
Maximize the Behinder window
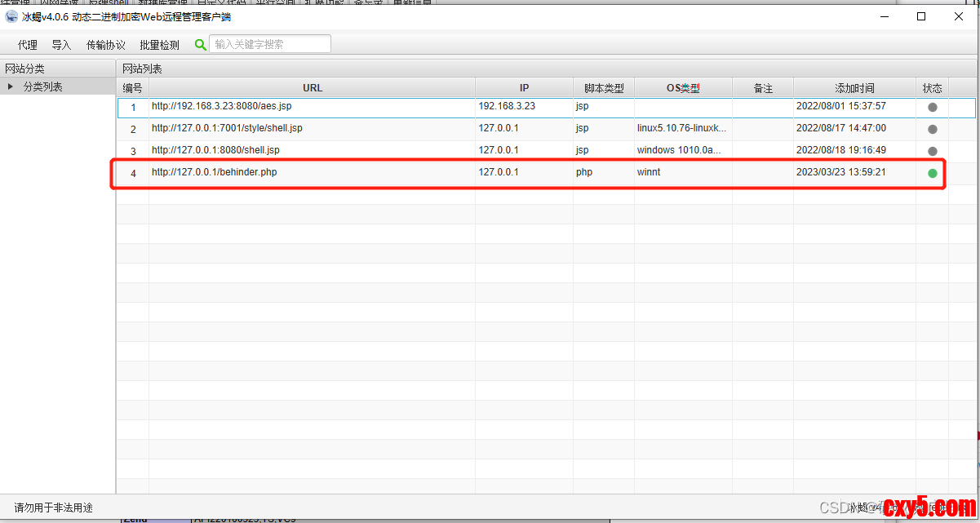pos(921,16)
